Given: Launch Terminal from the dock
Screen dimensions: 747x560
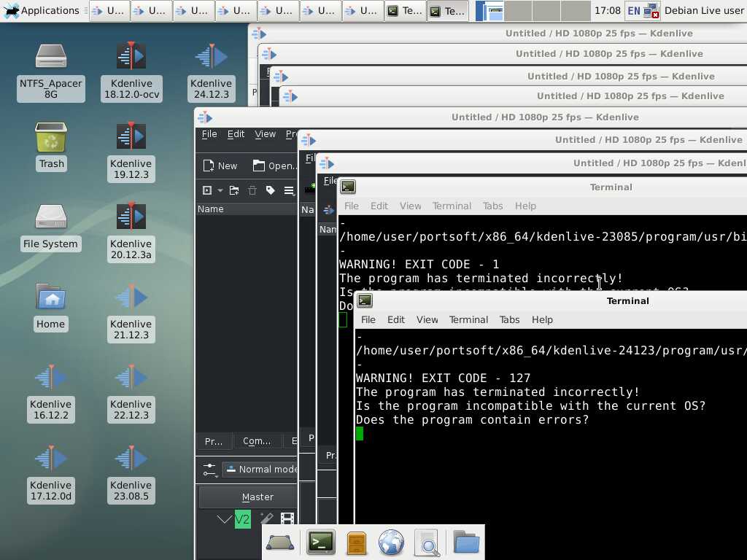Looking at the screenshot, I should tap(320, 542).
